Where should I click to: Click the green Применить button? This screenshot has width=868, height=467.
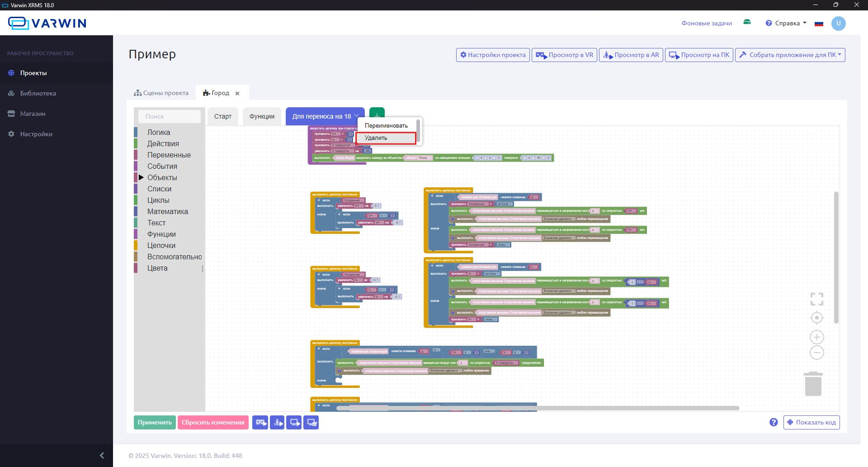point(155,422)
